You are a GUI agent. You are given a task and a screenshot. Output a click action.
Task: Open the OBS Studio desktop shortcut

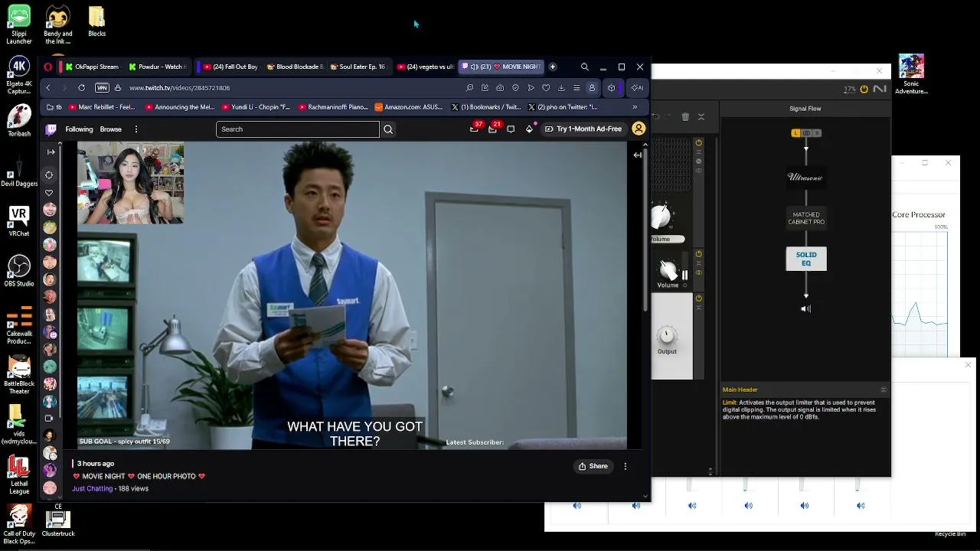pos(19,271)
